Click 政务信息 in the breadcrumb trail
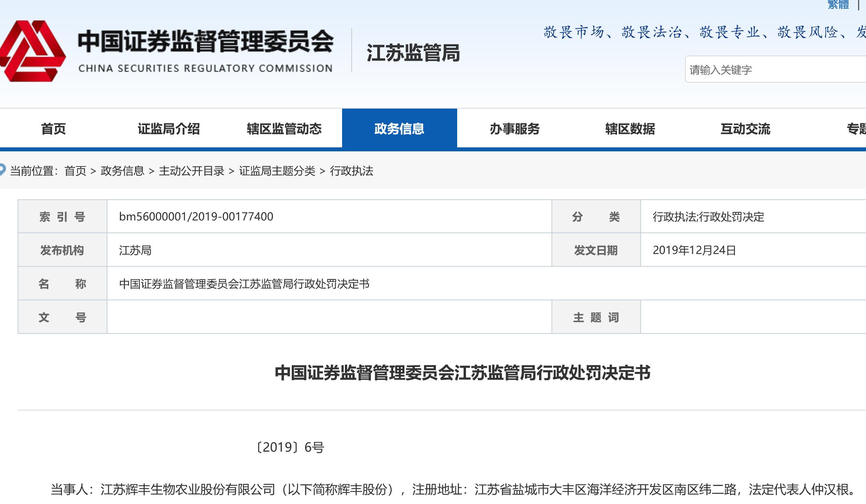Viewport: 866px width, 504px height. pyautogui.click(x=122, y=171)
